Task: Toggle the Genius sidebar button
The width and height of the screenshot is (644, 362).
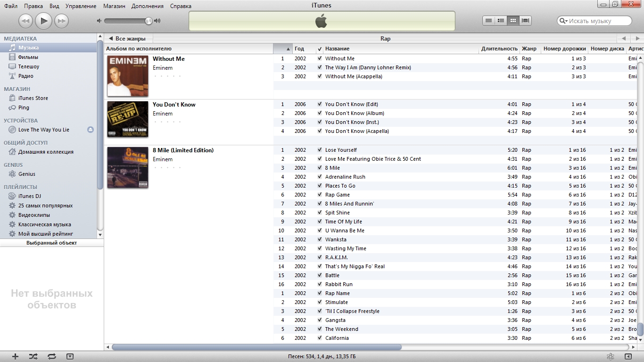Action: point(628,356)
